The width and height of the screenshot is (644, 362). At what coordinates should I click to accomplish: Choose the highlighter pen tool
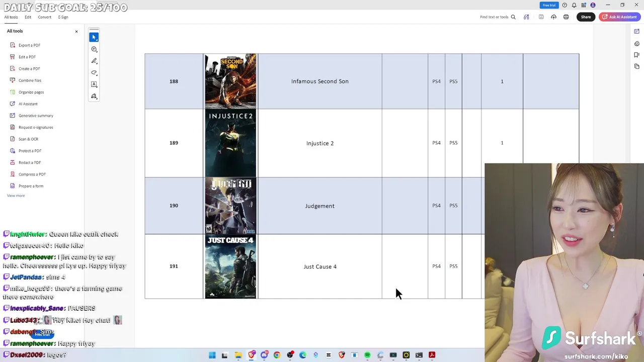[x=94, y=61]
